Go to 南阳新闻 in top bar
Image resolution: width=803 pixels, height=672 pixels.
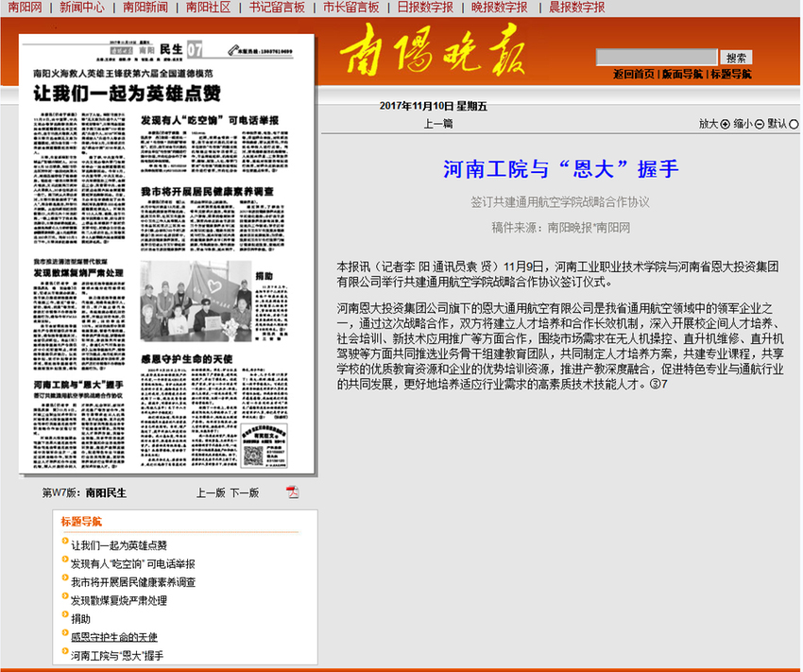(x=145, y=8)
